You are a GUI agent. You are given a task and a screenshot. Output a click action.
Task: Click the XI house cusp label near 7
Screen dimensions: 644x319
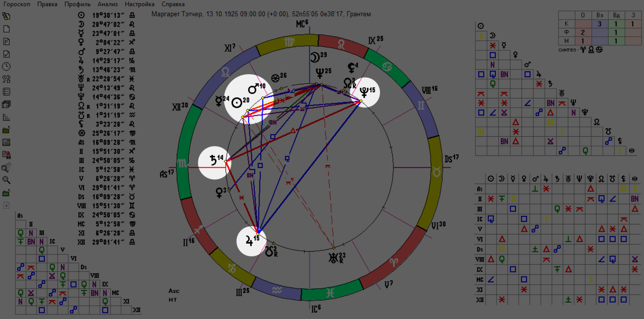(x=230, y=48)
